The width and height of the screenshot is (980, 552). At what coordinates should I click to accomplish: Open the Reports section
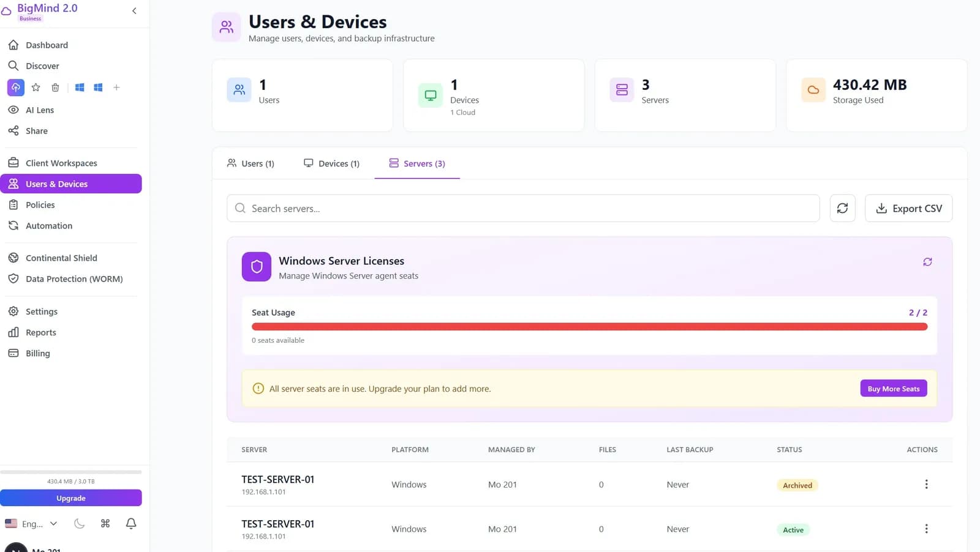click(40, 332)
